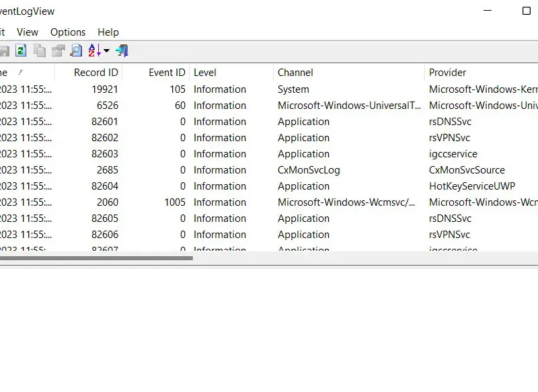Select record ID 82605 cell
Image resolution: width=538 pixels, height=392 pixels.
[x=105, y=218]
